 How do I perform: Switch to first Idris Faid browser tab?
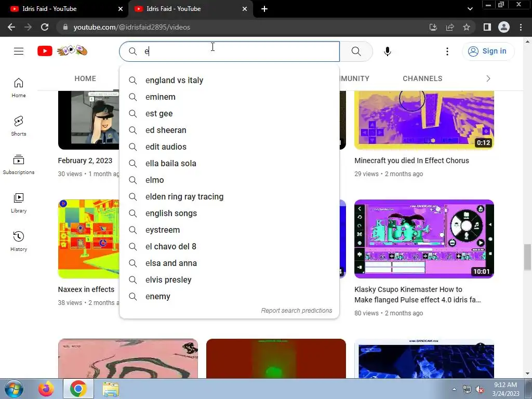64,9
